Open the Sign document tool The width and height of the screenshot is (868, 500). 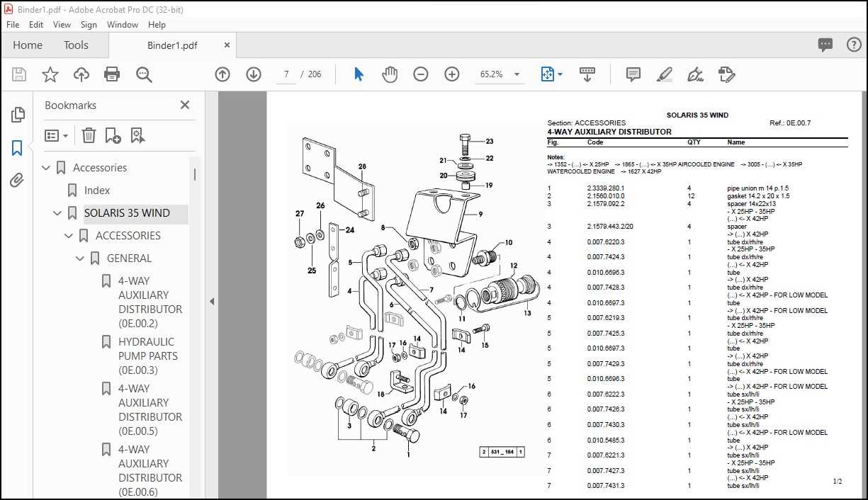pyautogui.click(x=695, y=74)
